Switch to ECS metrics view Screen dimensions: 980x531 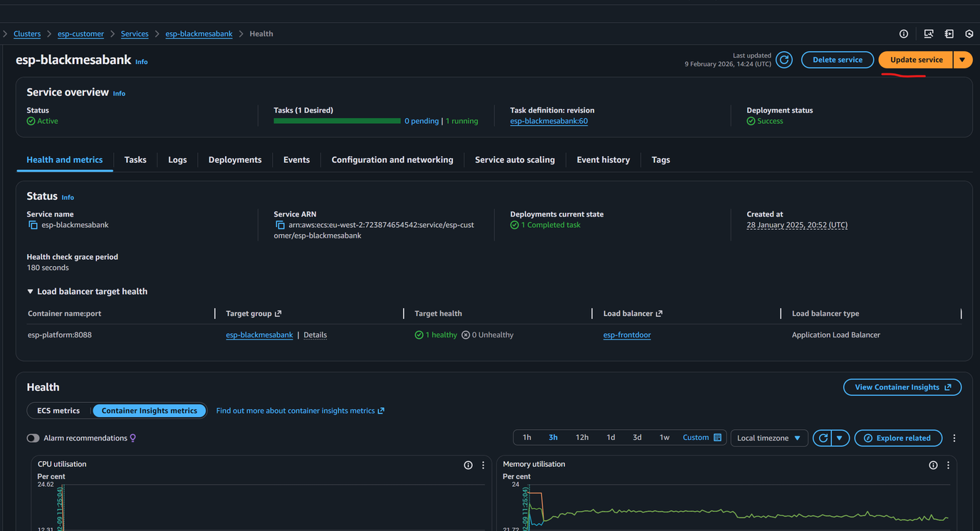(x=58, y=411)
